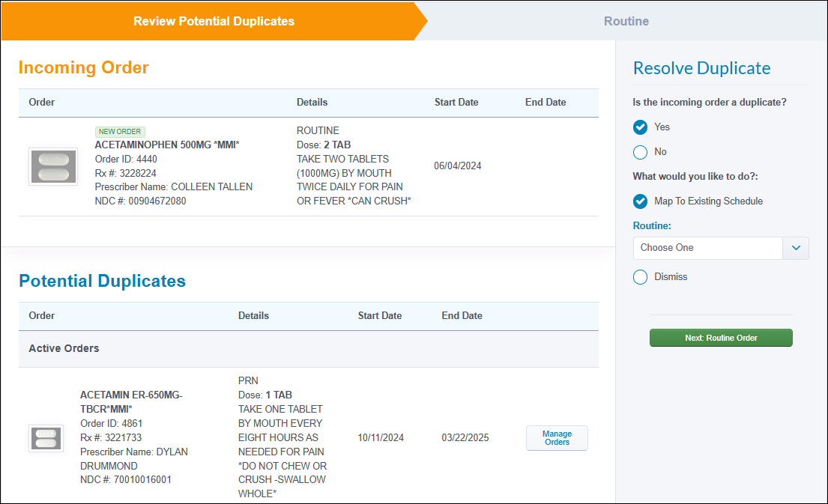The height and width of the screenshot is (504, 828).
Task: Click ACETAMINOPHEN 500MG *MMI* order name
Action: pos(167,145)
